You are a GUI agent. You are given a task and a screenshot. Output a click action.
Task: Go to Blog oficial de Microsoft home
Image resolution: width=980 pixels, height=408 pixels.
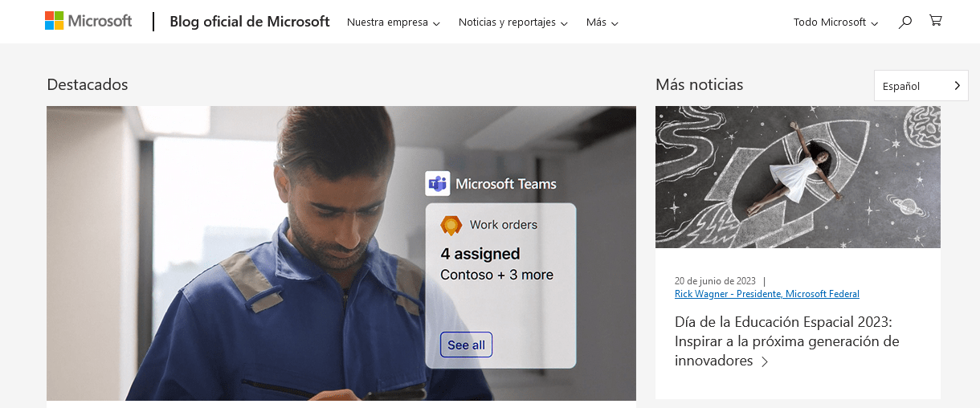pyautogui.click(x=249, y=22)
